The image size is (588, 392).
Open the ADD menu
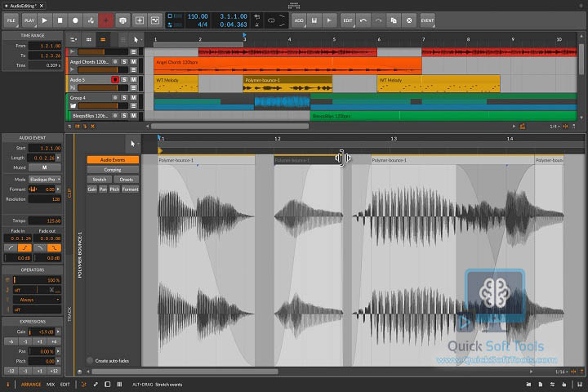pos(299,20)
